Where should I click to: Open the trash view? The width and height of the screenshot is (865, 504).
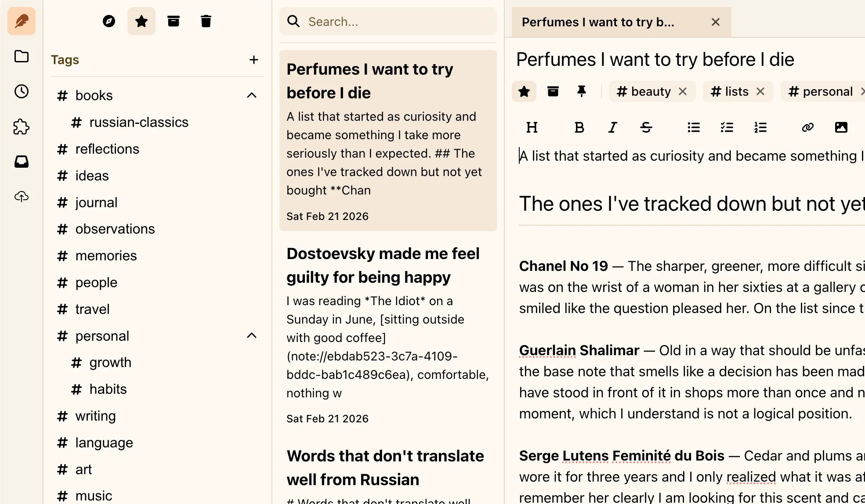coord(206,21)
